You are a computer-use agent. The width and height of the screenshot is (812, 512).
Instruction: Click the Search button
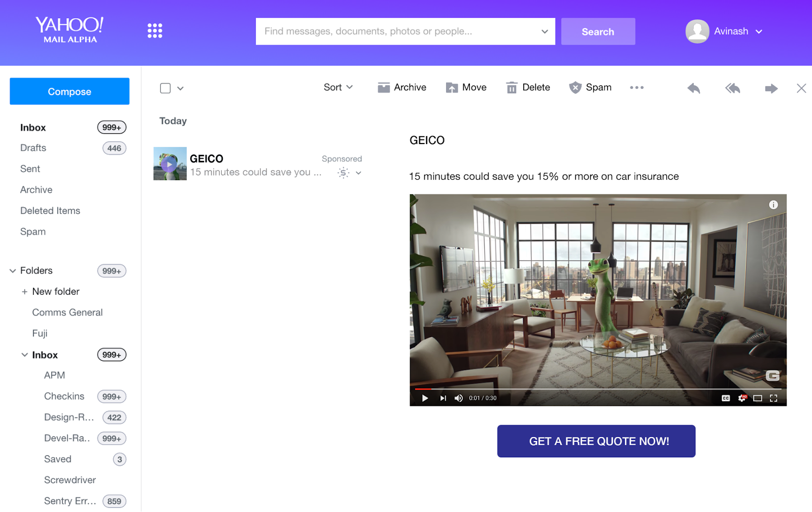(598, 31)
